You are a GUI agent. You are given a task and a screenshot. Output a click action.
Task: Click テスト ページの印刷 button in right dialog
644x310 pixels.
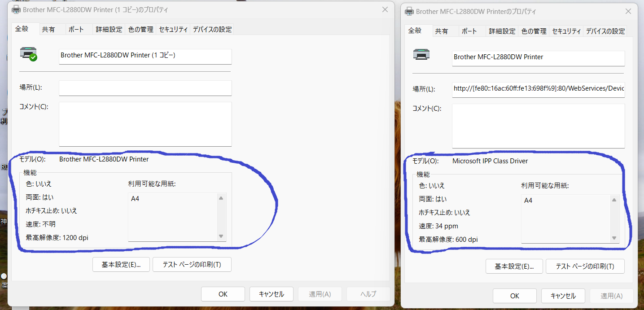point(585,266)
